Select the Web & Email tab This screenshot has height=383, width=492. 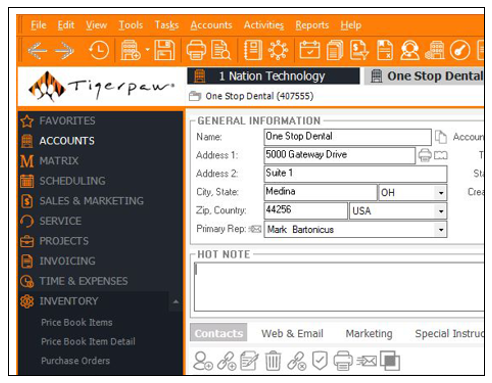tap(292, 333)
